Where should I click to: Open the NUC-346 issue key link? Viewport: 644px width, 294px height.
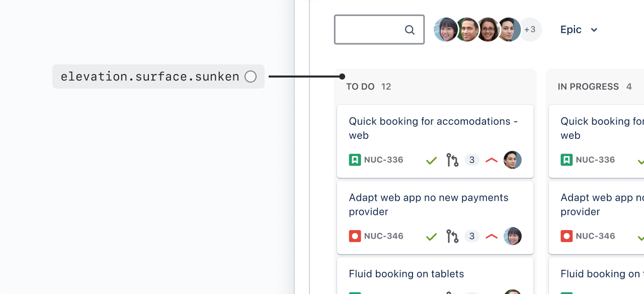(384, 236)
